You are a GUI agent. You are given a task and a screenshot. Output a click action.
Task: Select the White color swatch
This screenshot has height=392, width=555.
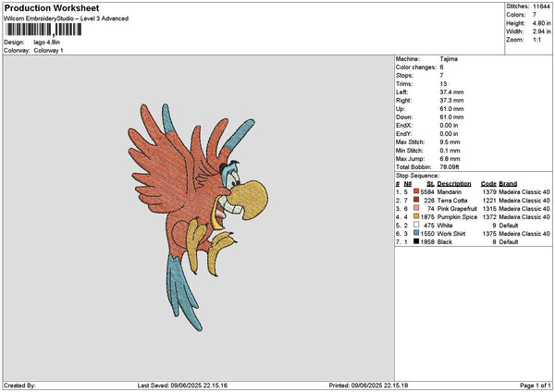pos(417,225)
